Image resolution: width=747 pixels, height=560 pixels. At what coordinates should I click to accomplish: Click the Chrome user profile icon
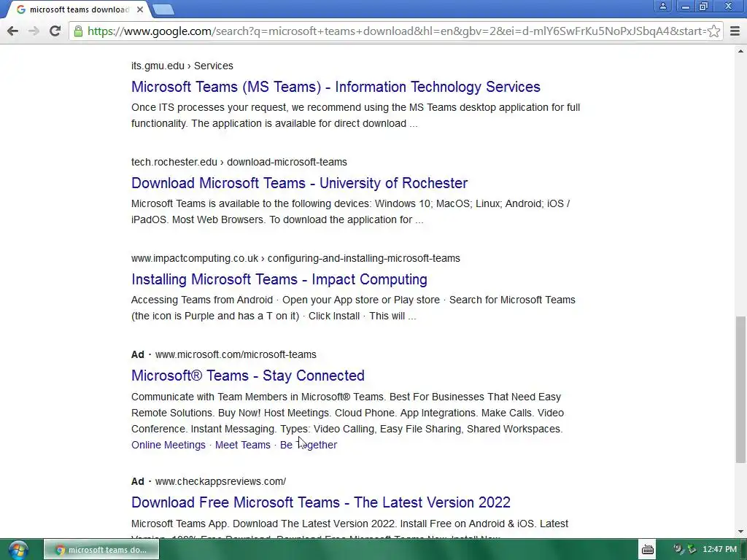pos(662,6)
